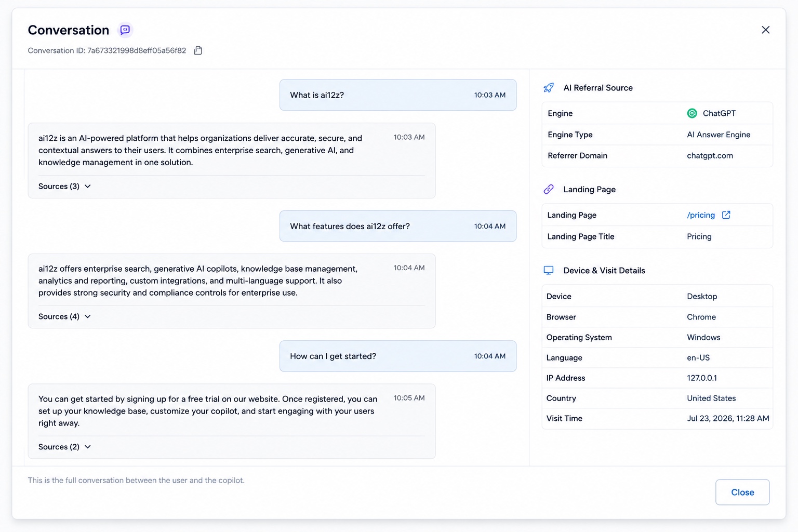Click the Device & Visit Details monitor icon

pos(549,271)
